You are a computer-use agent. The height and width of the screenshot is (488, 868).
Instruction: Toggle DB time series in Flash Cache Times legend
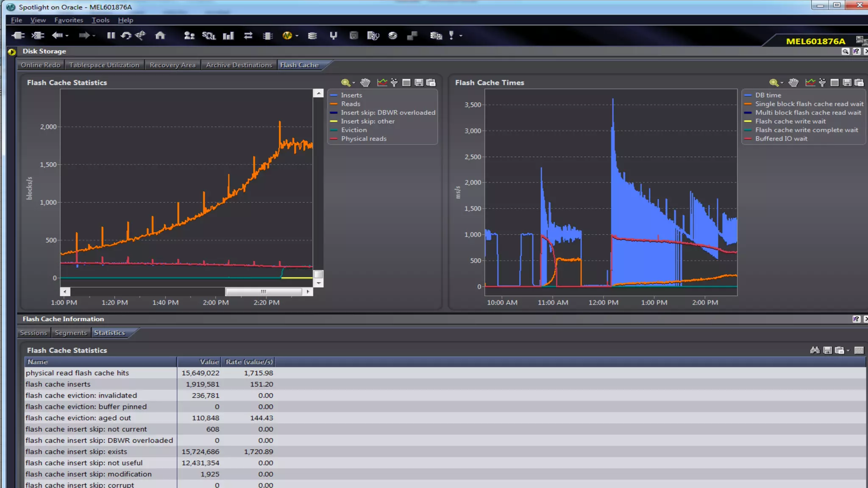tap(768, 95)
